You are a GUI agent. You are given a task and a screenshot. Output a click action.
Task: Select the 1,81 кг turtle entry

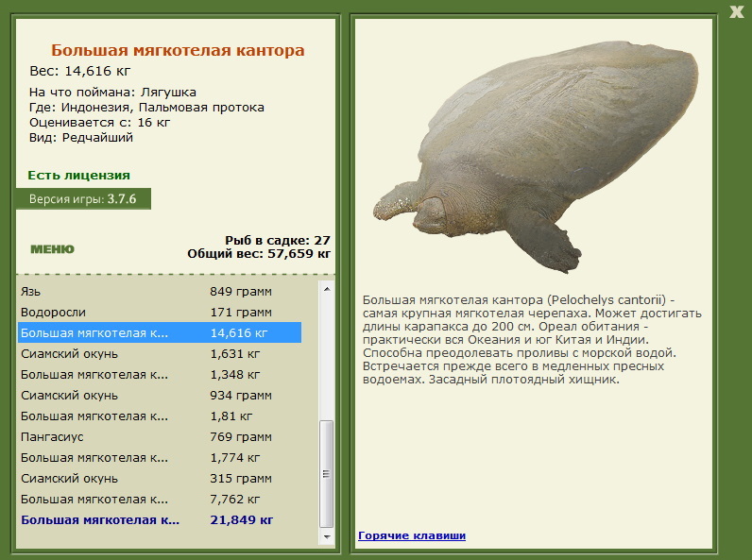point(160,416)
